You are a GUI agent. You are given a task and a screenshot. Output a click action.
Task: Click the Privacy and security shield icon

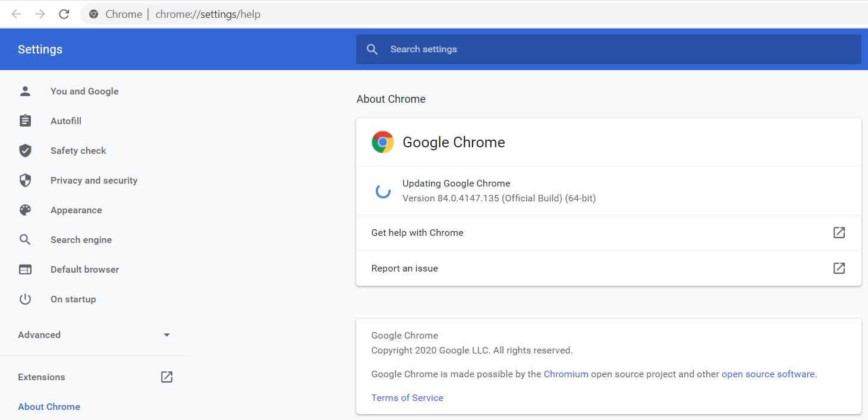pos(25,180)
